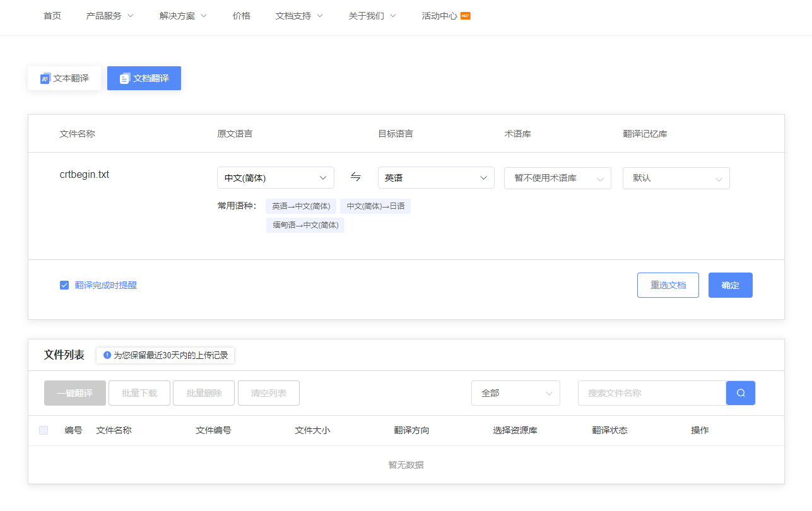Select the 文档翻译 tab
812x511 pixels.
tap(144, 79)
